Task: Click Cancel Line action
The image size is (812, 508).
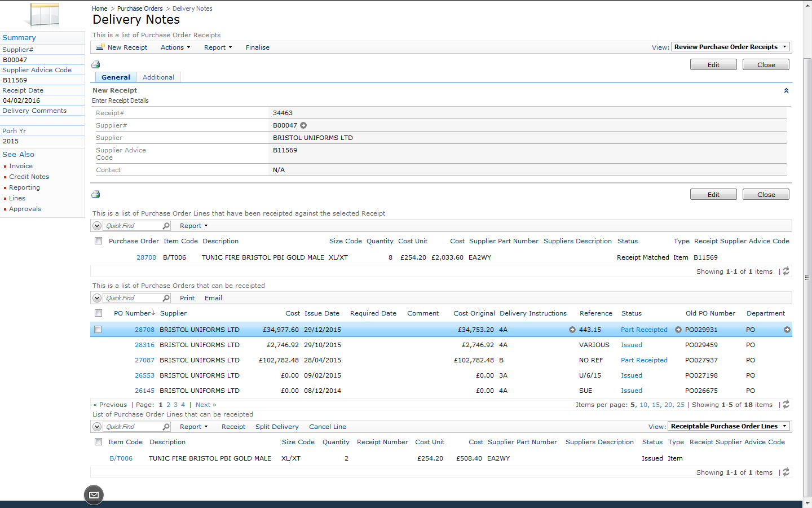Action: coord(328,427)
